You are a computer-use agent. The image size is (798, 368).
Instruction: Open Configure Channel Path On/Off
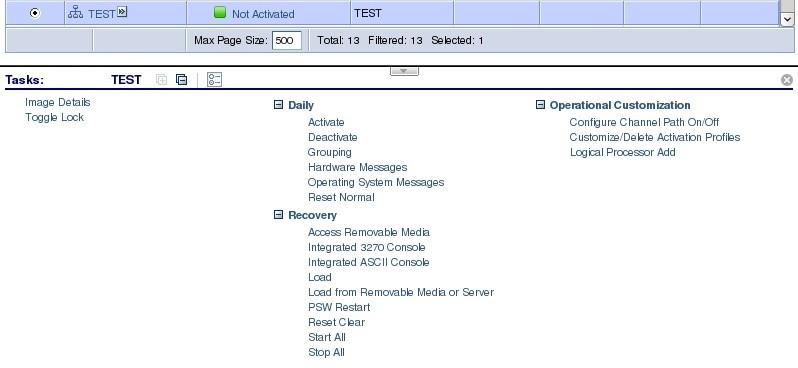coord(644,122)
